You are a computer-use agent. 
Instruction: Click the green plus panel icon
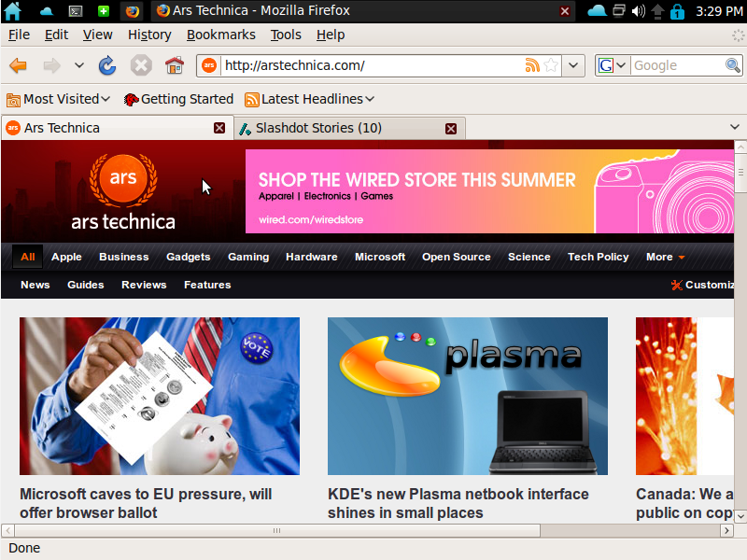pyautogui.click(x=104, y=11)
